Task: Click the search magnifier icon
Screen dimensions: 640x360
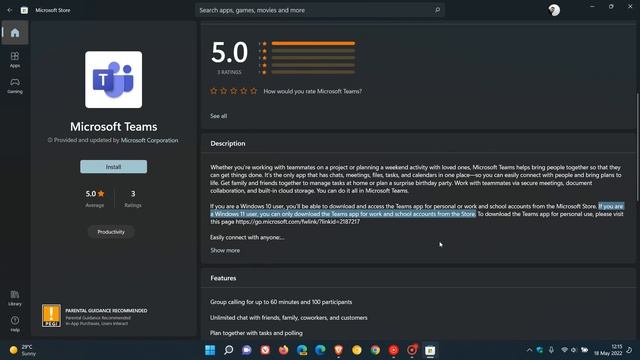Action: [x=437, y=10]
